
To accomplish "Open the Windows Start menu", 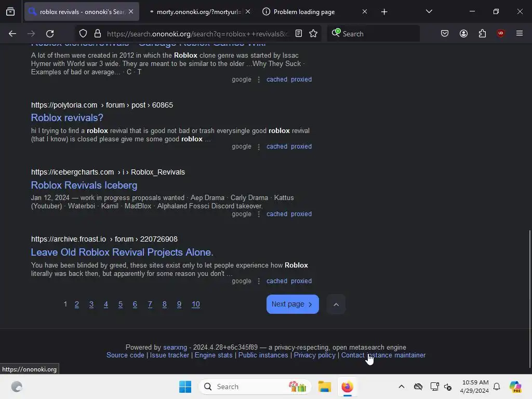I will pos(185,387).
